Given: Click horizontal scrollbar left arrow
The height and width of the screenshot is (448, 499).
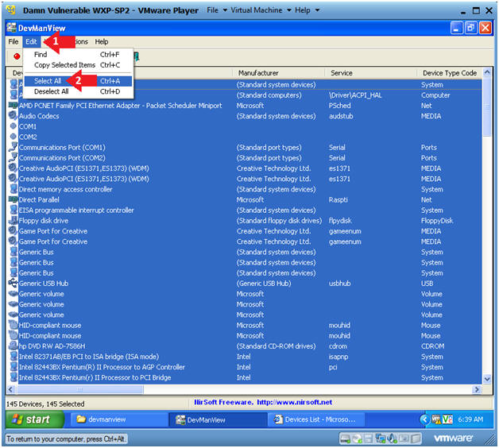Looking at the screenshot, I should click(x=10, y=389).
